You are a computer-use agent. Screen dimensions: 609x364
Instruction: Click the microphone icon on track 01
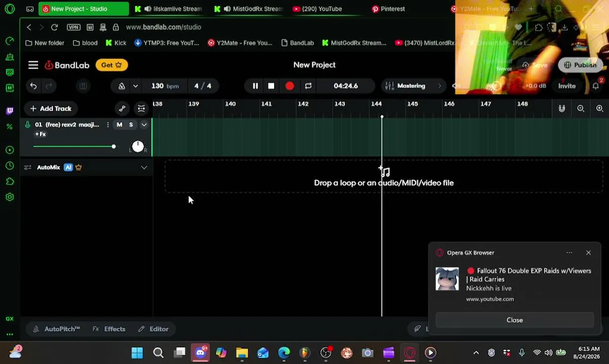(28, 124)
